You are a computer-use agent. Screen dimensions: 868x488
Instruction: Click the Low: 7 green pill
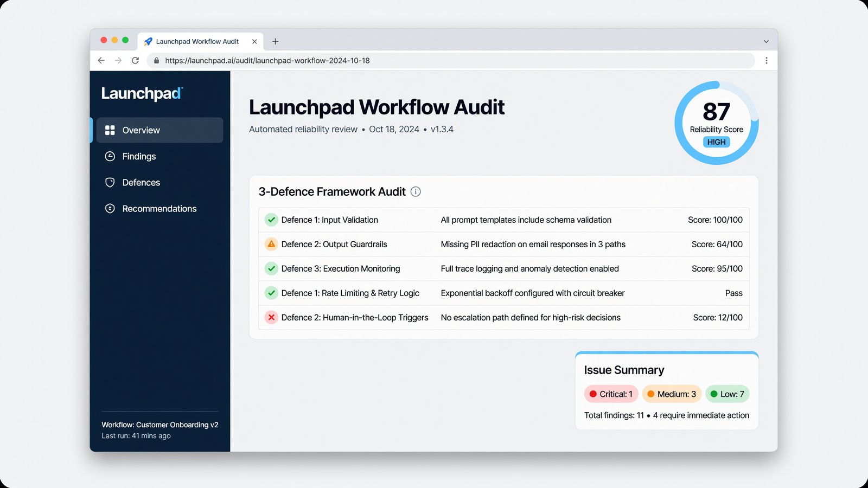(727, 394)
